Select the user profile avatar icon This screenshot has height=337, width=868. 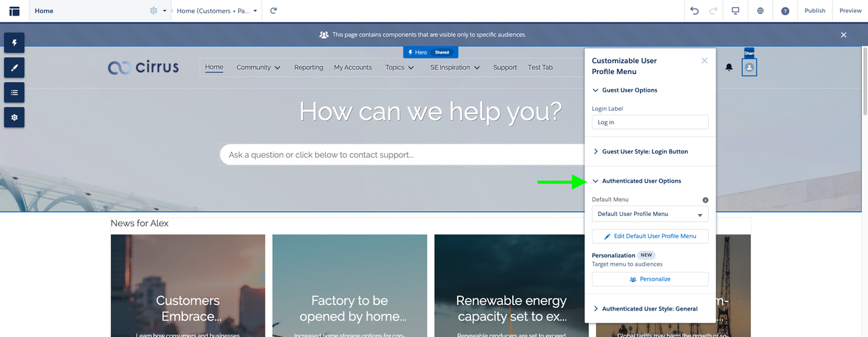click(x=749, y=68)
